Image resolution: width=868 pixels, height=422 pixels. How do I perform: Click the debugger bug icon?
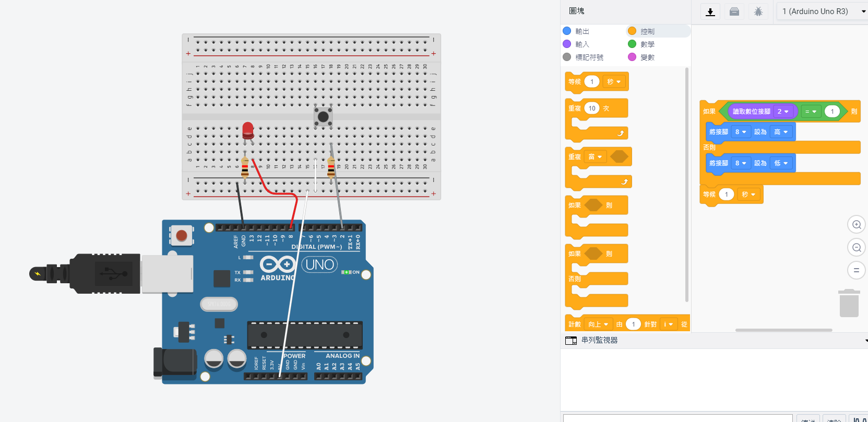point(758,11)
